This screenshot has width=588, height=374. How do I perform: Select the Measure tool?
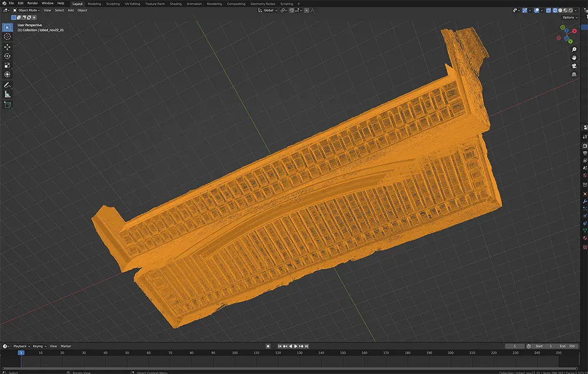[x=8, y=94]
